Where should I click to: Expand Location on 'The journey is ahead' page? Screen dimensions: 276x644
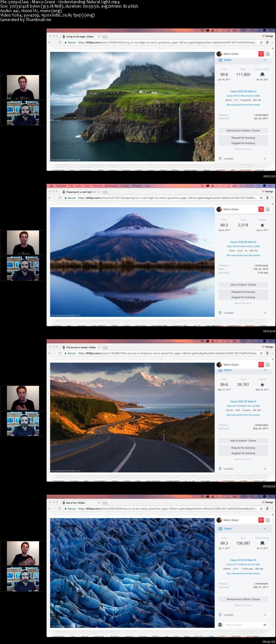[265, 469]
